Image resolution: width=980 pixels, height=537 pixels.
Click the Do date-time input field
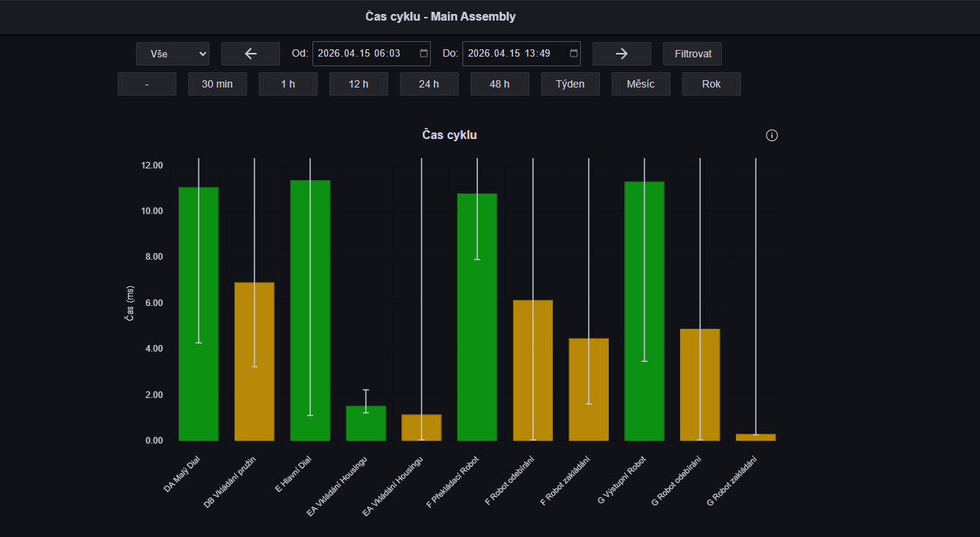(521, 54)
